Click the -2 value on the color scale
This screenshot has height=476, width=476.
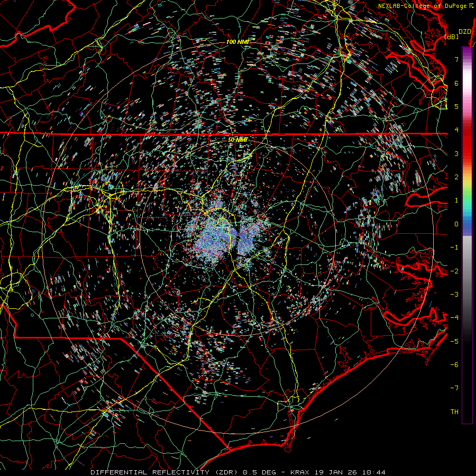coord(454,271)
